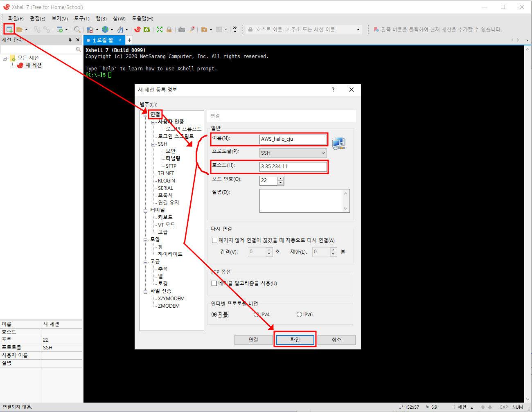532x412 pixels.
Task: Click the lock icon in address bar
Action: tap(250, 29)
